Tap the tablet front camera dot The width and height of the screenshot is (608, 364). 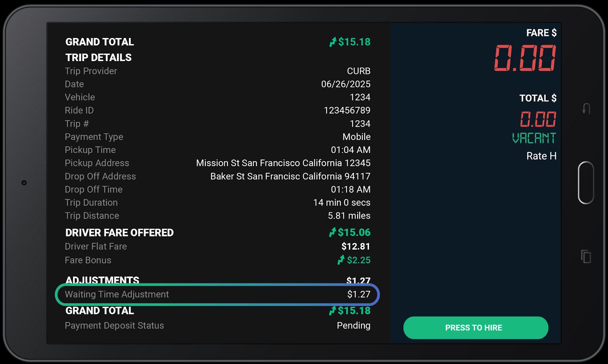pos(24,183)
